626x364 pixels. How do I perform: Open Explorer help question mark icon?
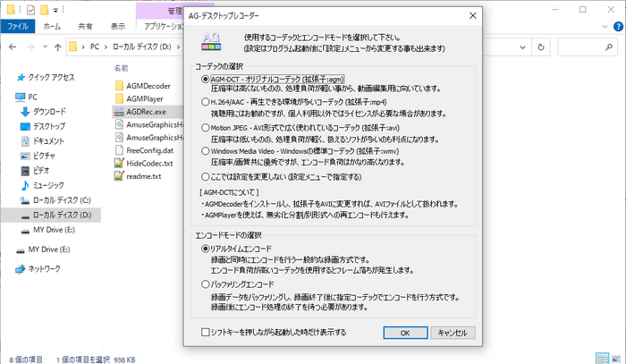tap(618, 27)
